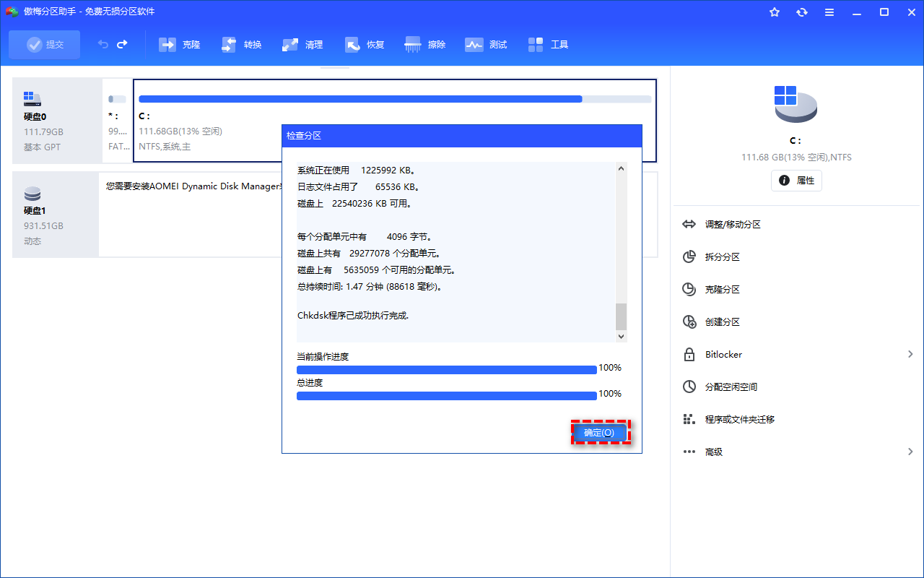924x578 pixels.
Task: Click the redo arrow
Action: (121, 44)
